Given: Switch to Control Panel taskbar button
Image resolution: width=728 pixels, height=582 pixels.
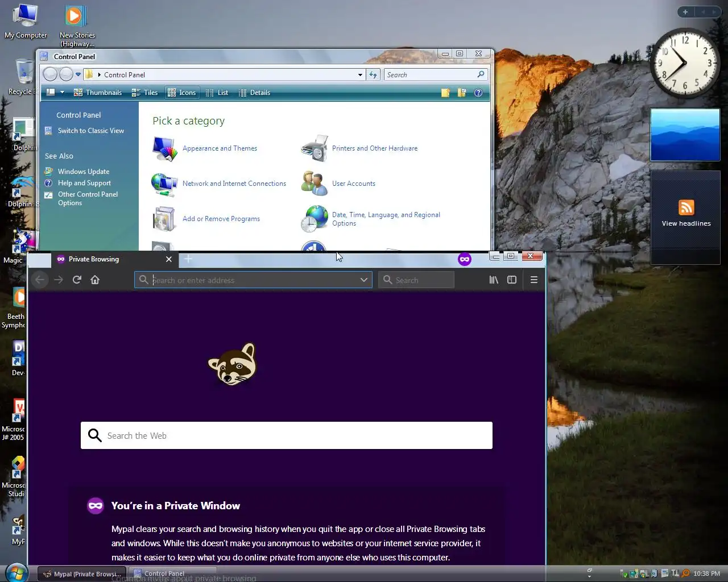Looking at the screenshot, I should [173, 573].
